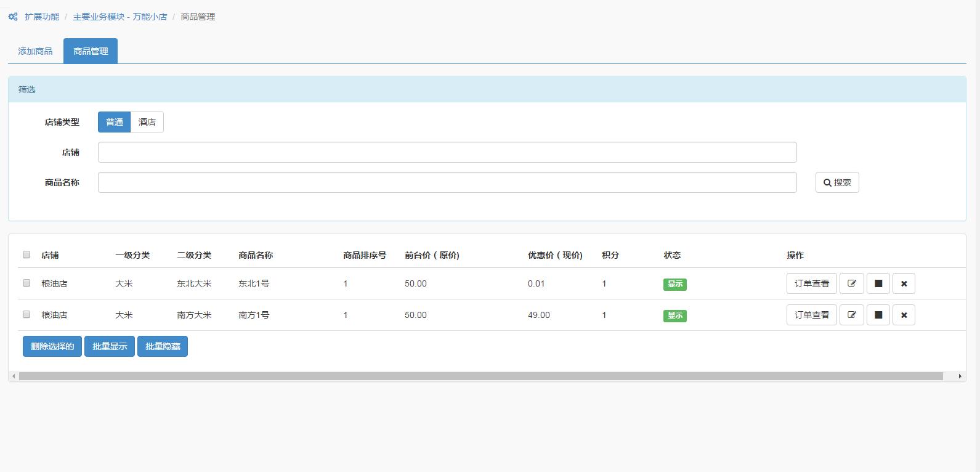
Task: Click the 状态 column header
Action: coord(672,255)
